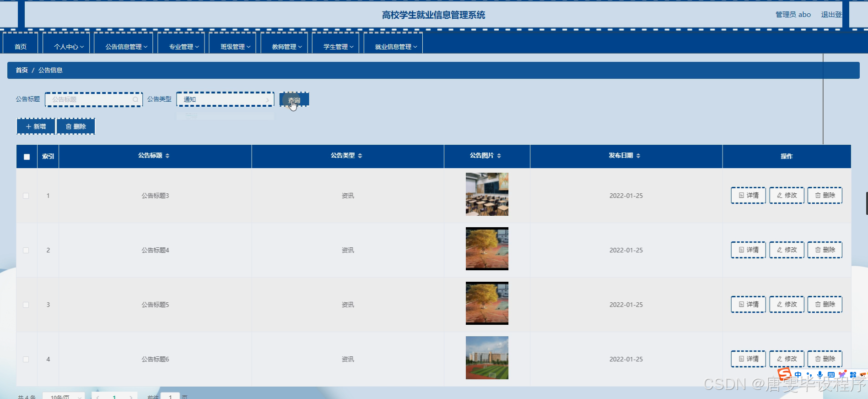The width and height of the screenshot is (868, 399).
Task: Open the Sogou soft keyboard icon
Action: coord(831,375)
